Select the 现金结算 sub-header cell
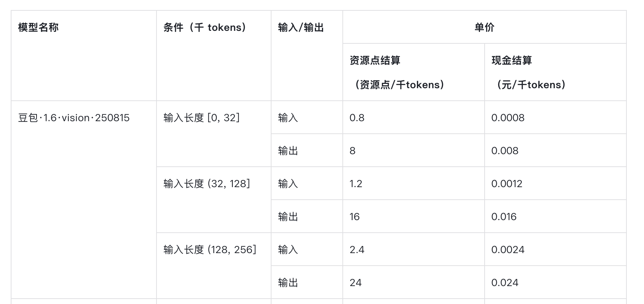Screen dimensions: 644x304 tap(512, 61)
